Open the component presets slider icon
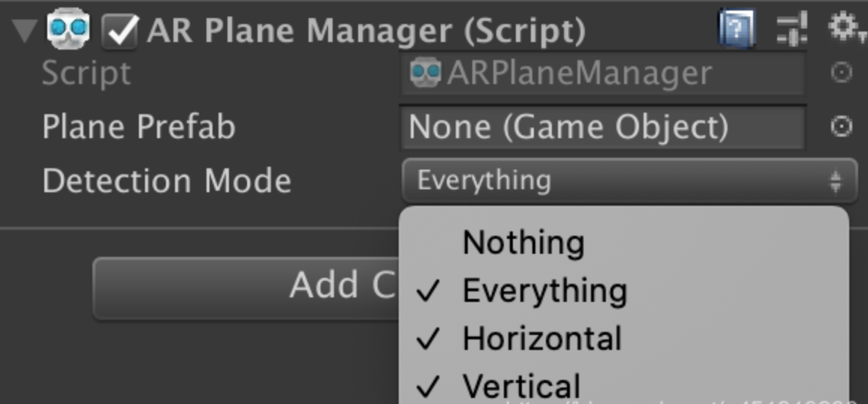The height and width of the screenshot is (404, 868). (792, 29)
